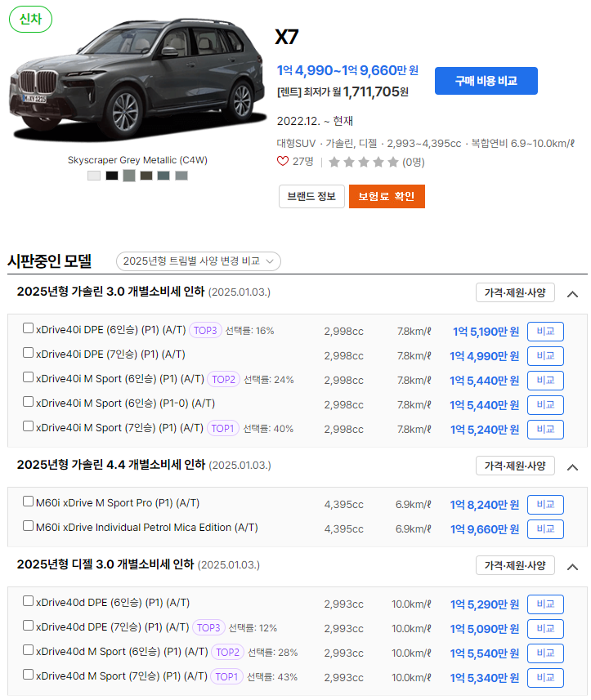Viewport: 591px width, 700px height.
Task: Open 가격·제원·사양 for 가솔린 4.4
Action: (x=515, y=466)
